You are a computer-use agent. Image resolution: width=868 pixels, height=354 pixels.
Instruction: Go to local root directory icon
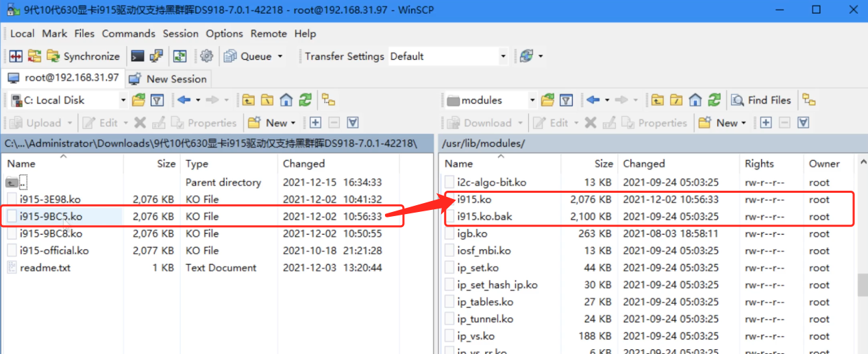click(x=267, y=100)
